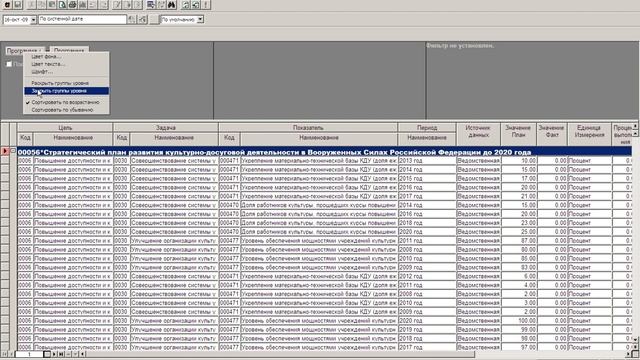Click the Задача column group header

coord(166,128)
